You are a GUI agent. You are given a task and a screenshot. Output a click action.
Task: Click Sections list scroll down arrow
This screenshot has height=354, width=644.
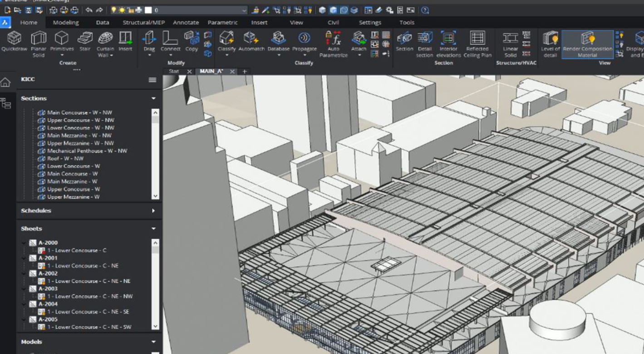[156, 196]
